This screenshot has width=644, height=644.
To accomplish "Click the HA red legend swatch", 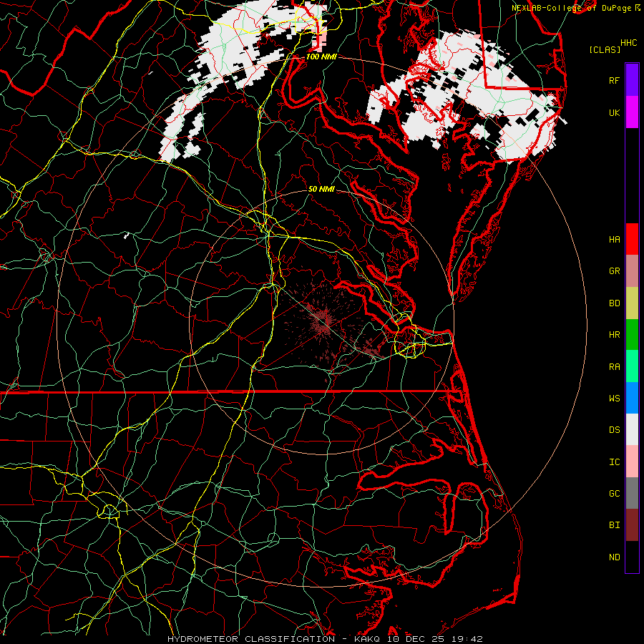I will [632, 239].
